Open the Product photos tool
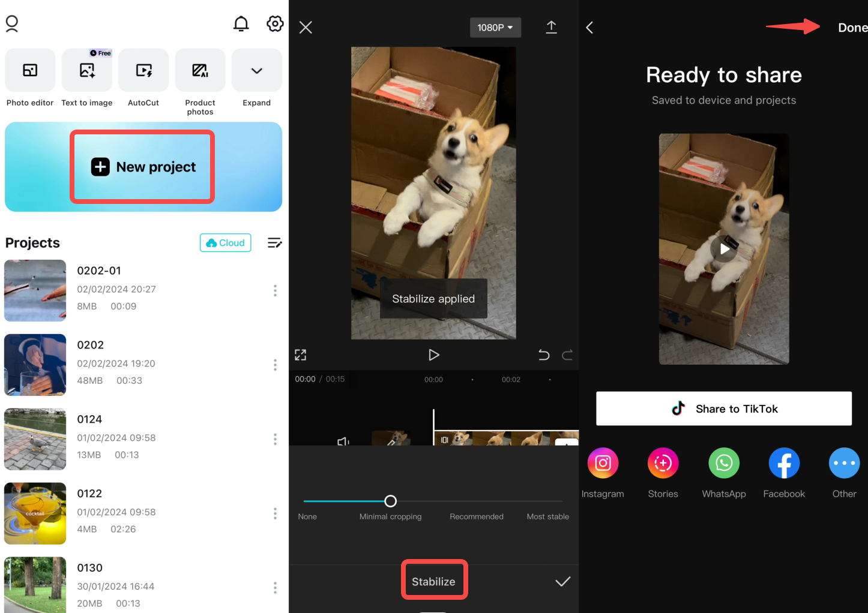 click(200, 70)
